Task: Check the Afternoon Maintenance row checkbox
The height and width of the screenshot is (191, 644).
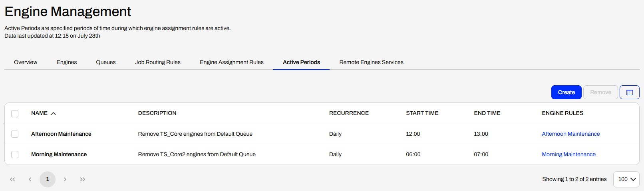Action: click(x=15, y=134)
